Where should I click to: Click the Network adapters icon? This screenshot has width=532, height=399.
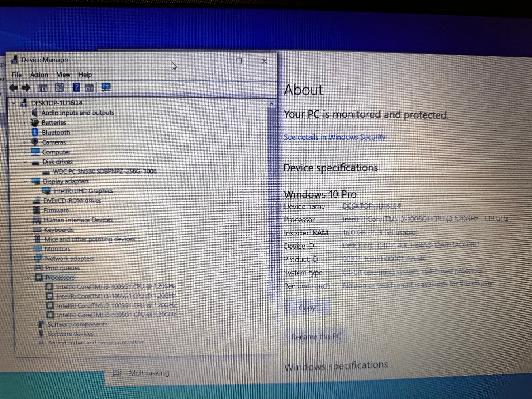point(38,258)
